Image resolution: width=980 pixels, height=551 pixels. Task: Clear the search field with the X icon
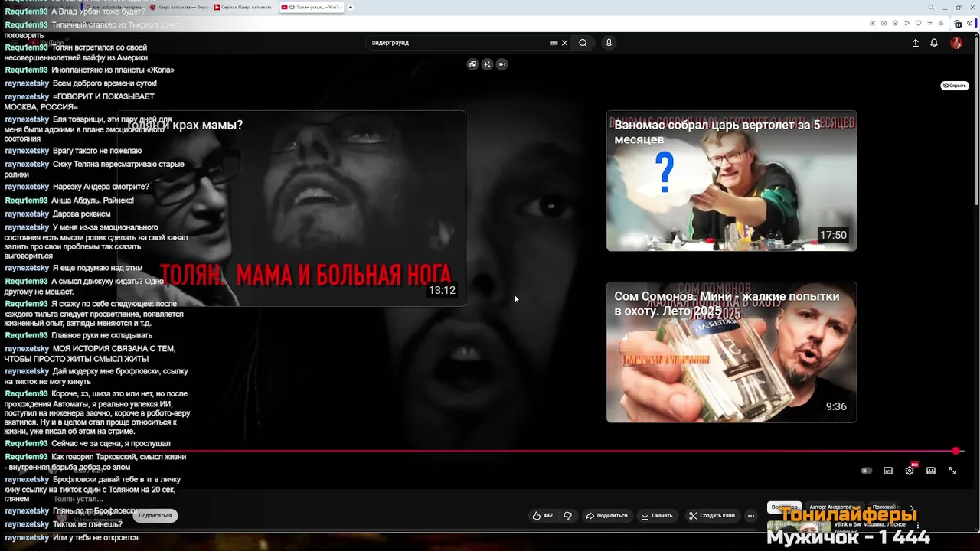click(x=565, y=43)
